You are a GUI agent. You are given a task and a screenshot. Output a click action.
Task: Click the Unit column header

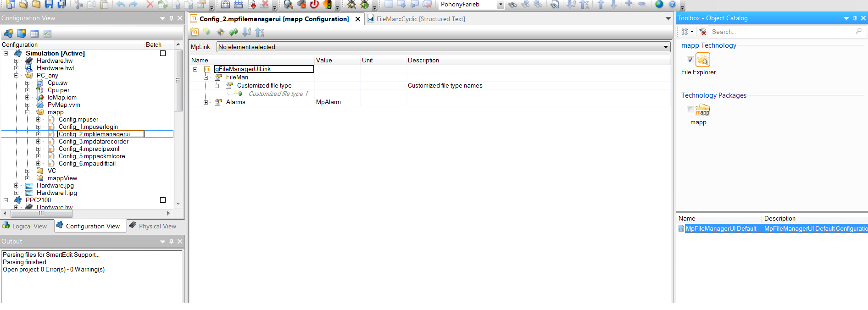click(383, 60)
